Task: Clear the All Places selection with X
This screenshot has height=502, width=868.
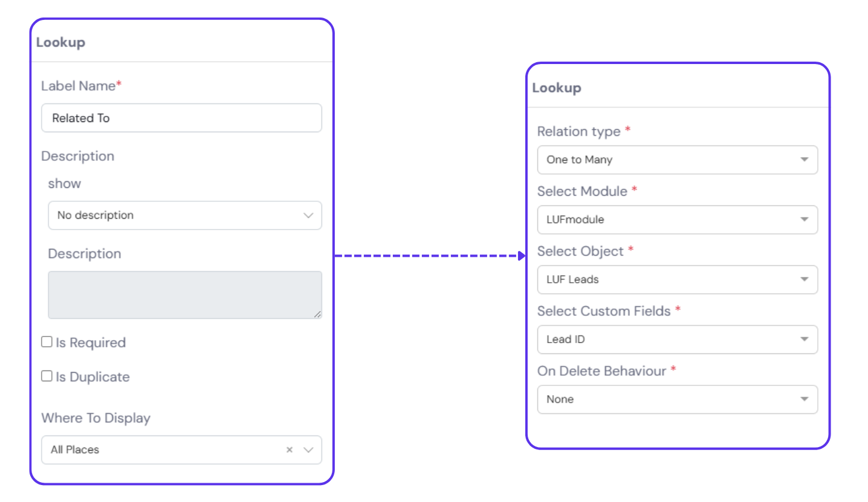Action: click(290, 450)
